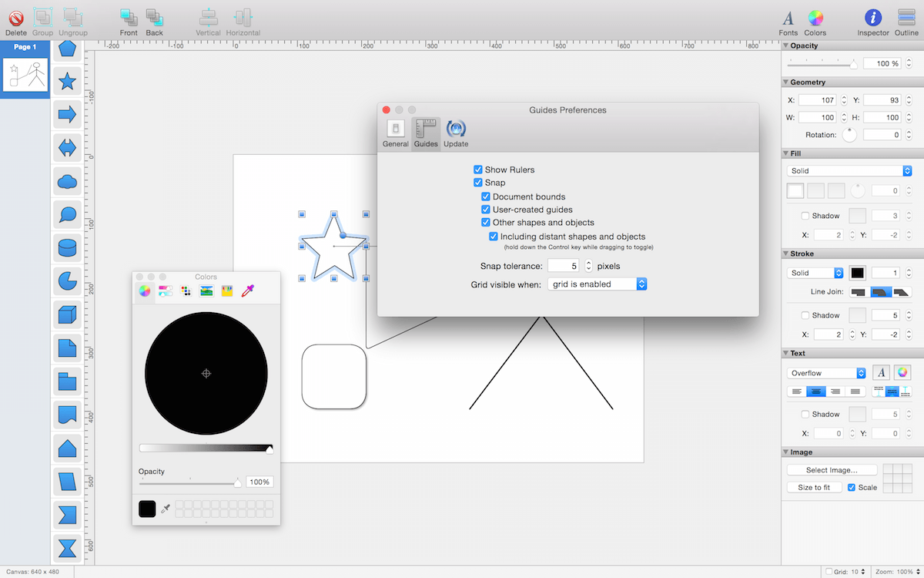Image resolution: width=924 pixels, height=578 pixels.
Task: Select the cloud shape tool
Action: tap(68, 182)
